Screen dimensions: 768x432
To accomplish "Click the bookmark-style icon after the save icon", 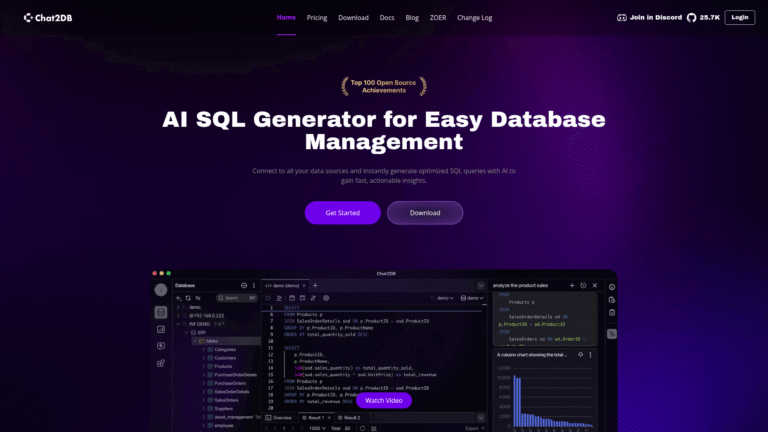I will tap(303, 298).
